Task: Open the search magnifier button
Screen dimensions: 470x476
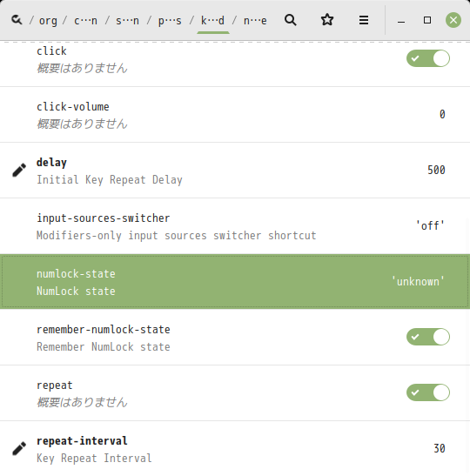Action: point(290,20)
